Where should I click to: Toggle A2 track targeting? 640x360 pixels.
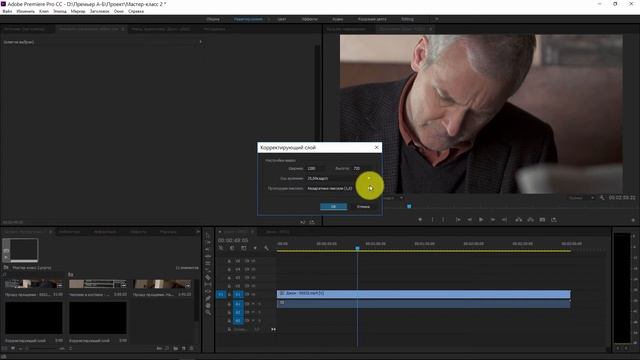tap(238, 313)
